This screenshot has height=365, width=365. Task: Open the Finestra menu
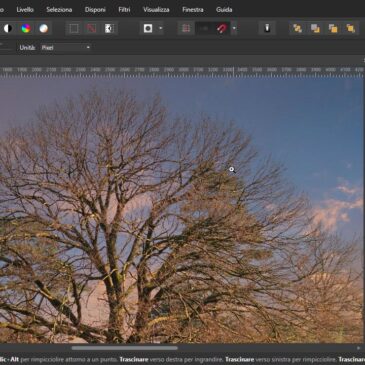click(x=193, y=10)
